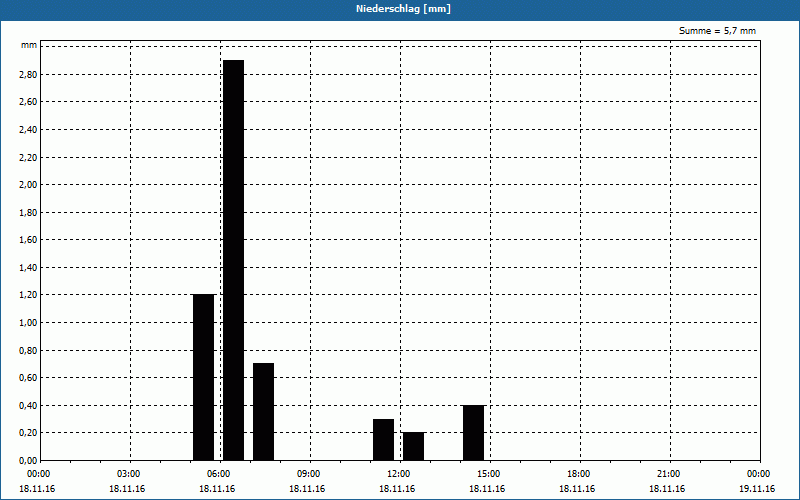The height and width of the screenshot is (500, 800).
Task: Click the Niederschlag [mm] chart title
Action: 403,9
